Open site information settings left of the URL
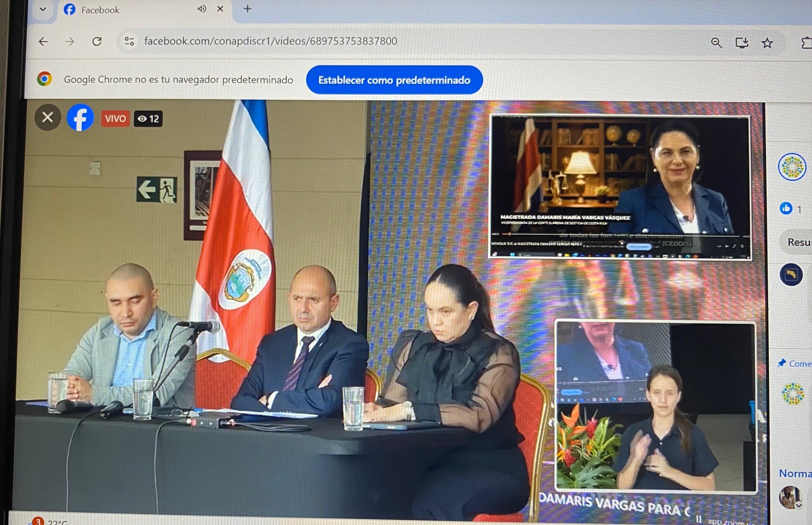This screenshot has width=812, height=525. coord(129,41)
